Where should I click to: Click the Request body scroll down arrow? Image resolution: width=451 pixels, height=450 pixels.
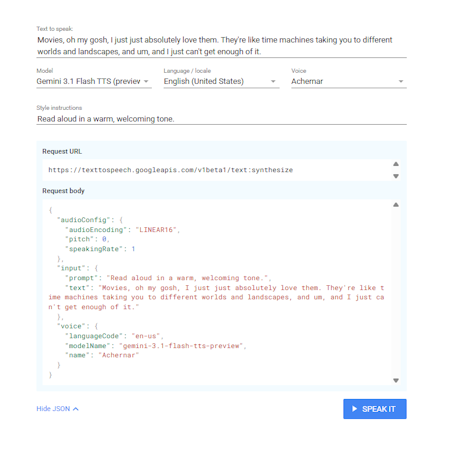pyautogui.click(x=396, y=380)
